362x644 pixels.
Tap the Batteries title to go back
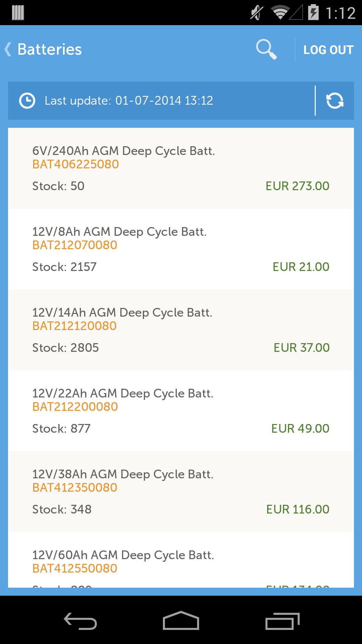coord(50,49)
